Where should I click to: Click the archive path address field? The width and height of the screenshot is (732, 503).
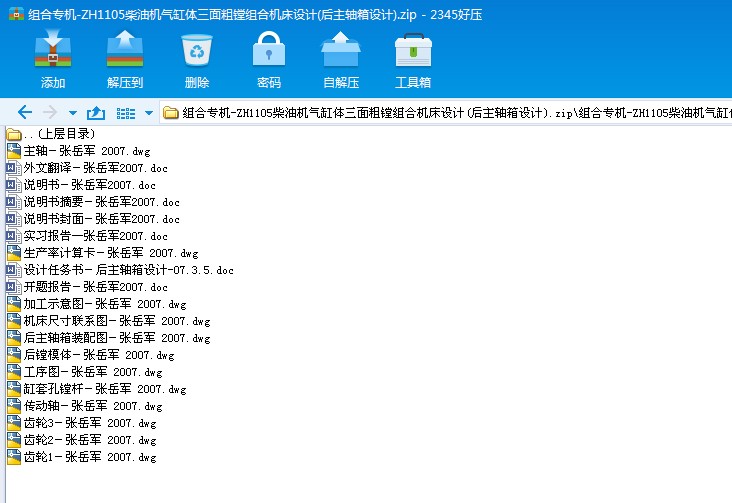tap(445, 113)
